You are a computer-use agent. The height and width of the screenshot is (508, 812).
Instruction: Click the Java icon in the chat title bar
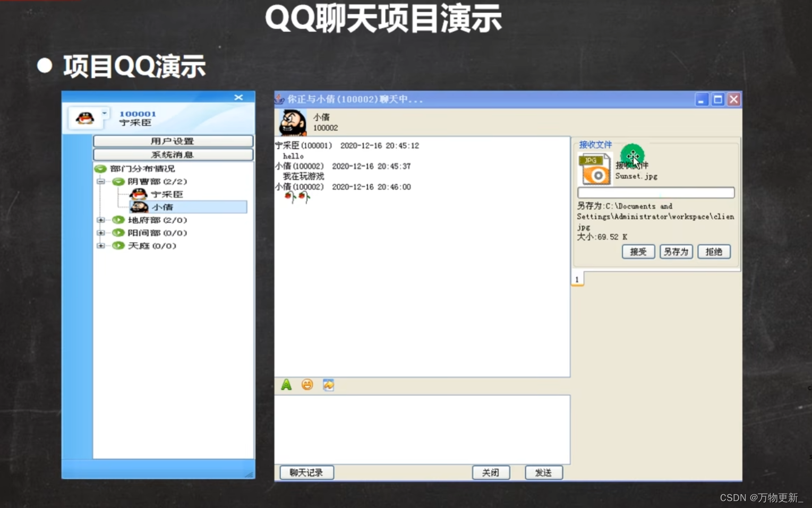pos(280,99)
